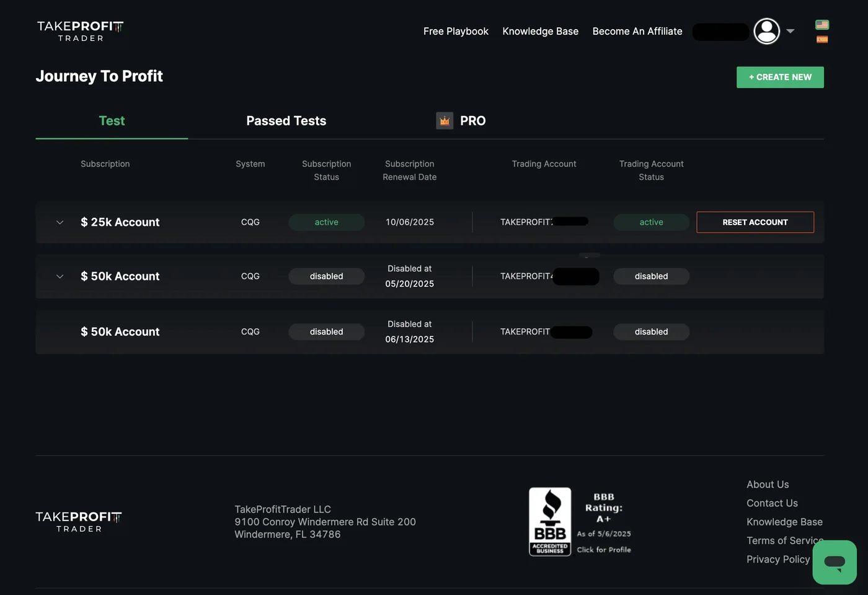Click the Subscription column header
Image resolution: width=868 pixels, height=595 pixels.
pos(105,164)
